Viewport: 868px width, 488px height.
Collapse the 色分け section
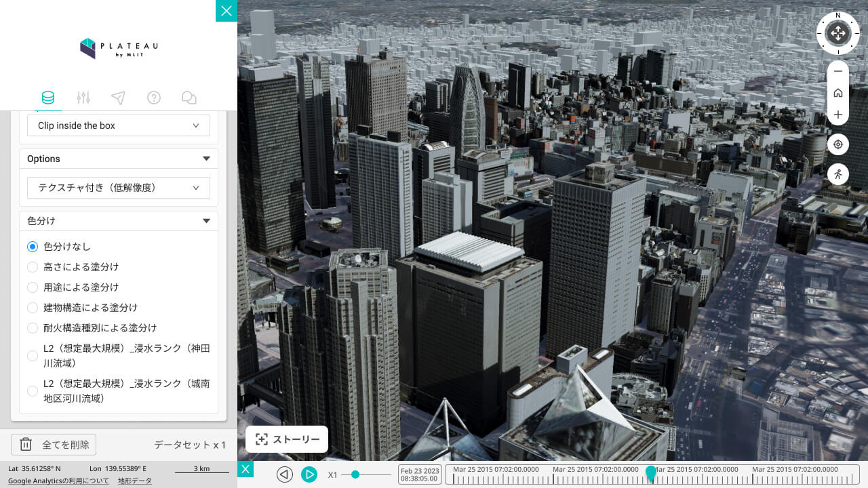(x=206, y=221)
